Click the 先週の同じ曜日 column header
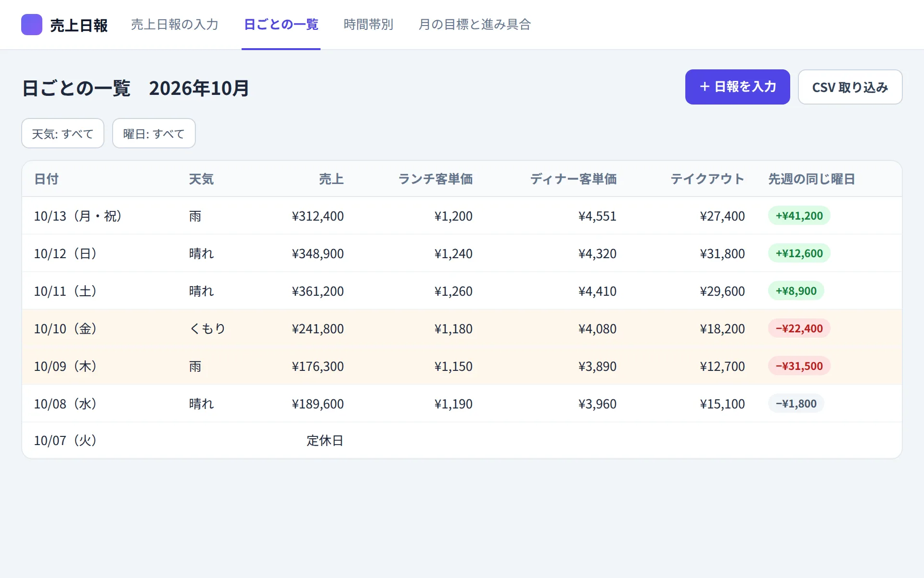The height and width of the screenshot is (578, 924). (x=811, y=179)
